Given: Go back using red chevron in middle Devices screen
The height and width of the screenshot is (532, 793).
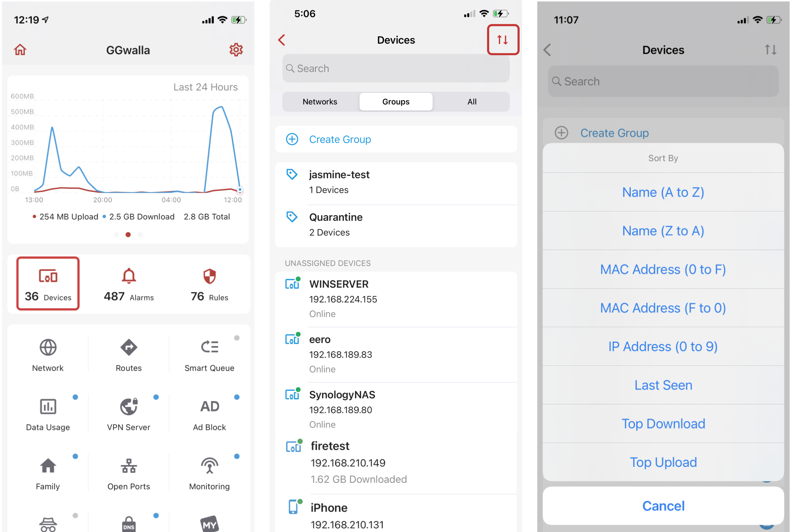Looking at the screenshot, I should (x=282, y=40).
